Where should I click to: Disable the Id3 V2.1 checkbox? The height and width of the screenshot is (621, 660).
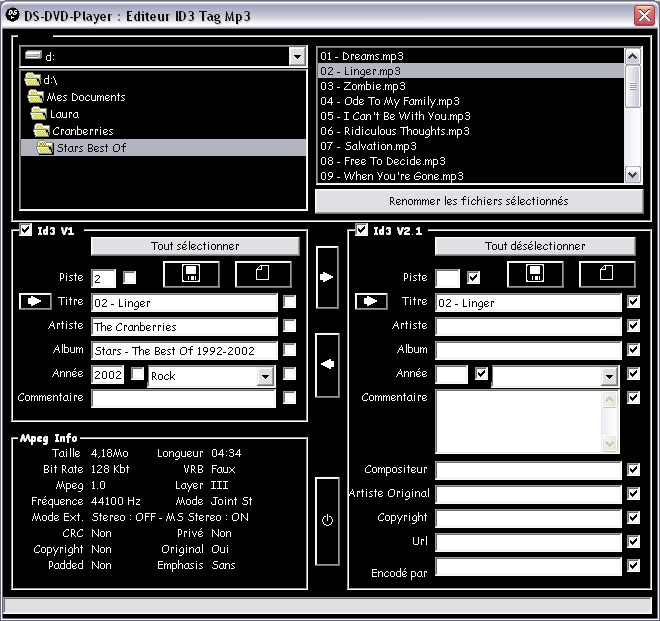(362, 231)
